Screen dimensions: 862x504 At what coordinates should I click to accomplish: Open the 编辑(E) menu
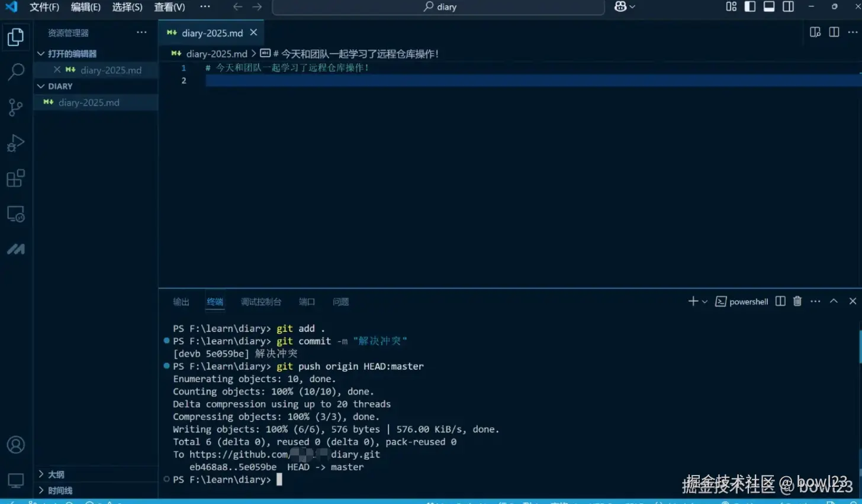[86, 7]
